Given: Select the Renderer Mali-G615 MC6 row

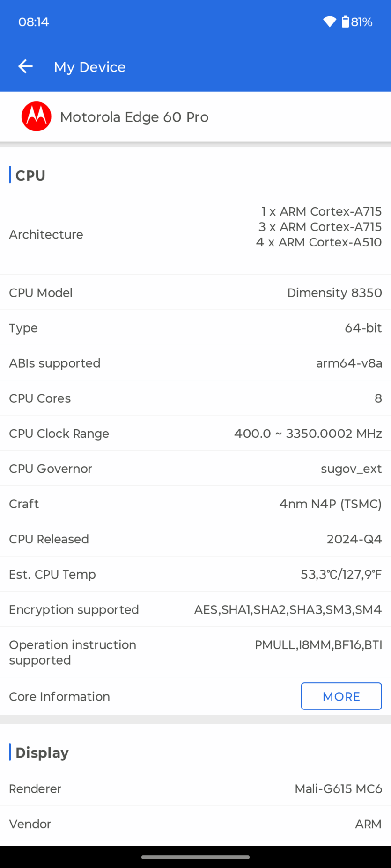Looking at the screenshot, I should coord(195,789).
